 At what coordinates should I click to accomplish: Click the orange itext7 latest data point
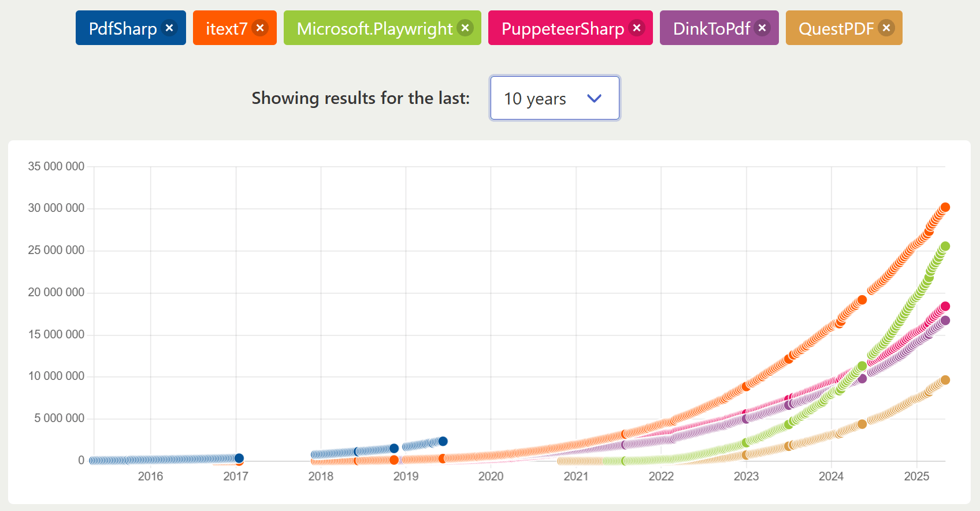pos(945,207)
